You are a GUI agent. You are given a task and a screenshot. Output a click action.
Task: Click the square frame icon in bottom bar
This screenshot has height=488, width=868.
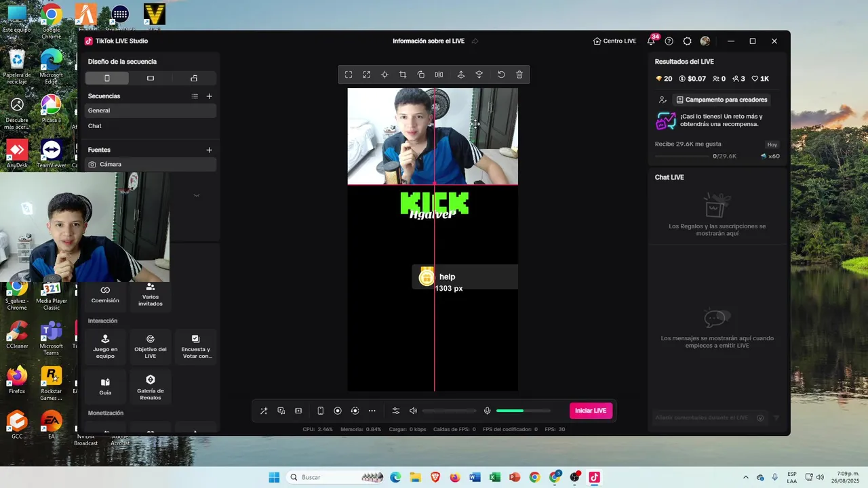(298, 411)
